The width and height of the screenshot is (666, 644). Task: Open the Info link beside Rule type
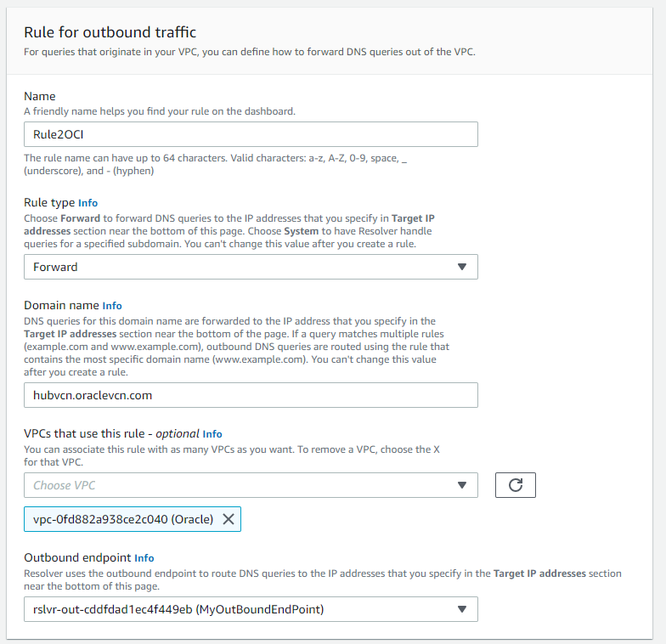pyautogui.click(x=88, y=203)
